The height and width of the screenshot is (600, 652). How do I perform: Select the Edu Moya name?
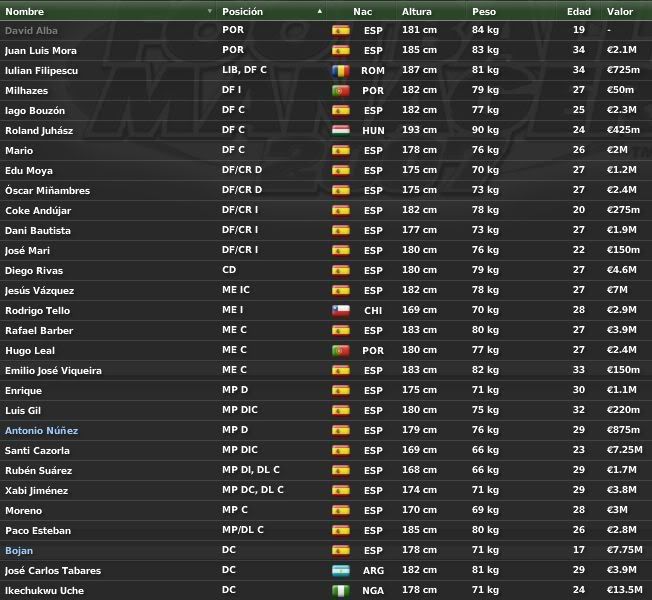click(x=29, y=170)
